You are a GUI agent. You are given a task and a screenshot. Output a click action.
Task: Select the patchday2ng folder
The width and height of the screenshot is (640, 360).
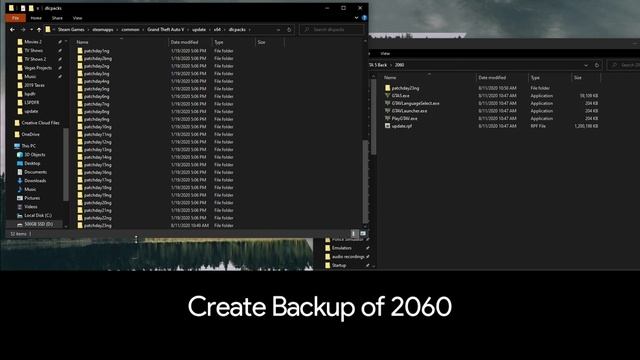(97, 66)
